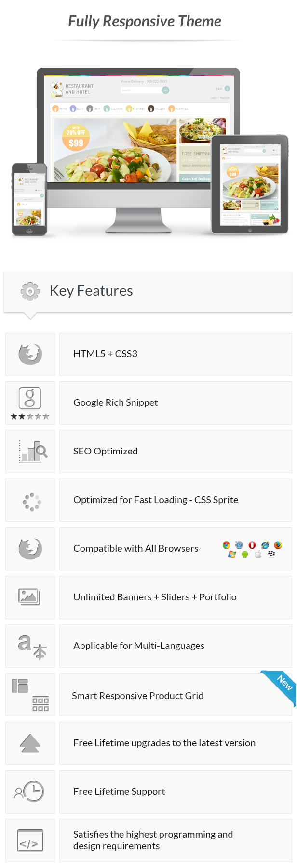Click the Fully Responsive Theme heading

145,21
